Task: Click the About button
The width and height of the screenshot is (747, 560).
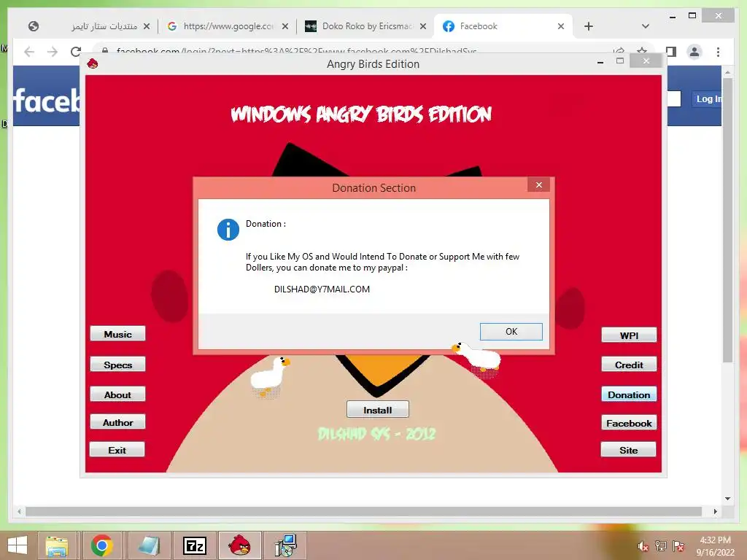Action: point(117,394)
